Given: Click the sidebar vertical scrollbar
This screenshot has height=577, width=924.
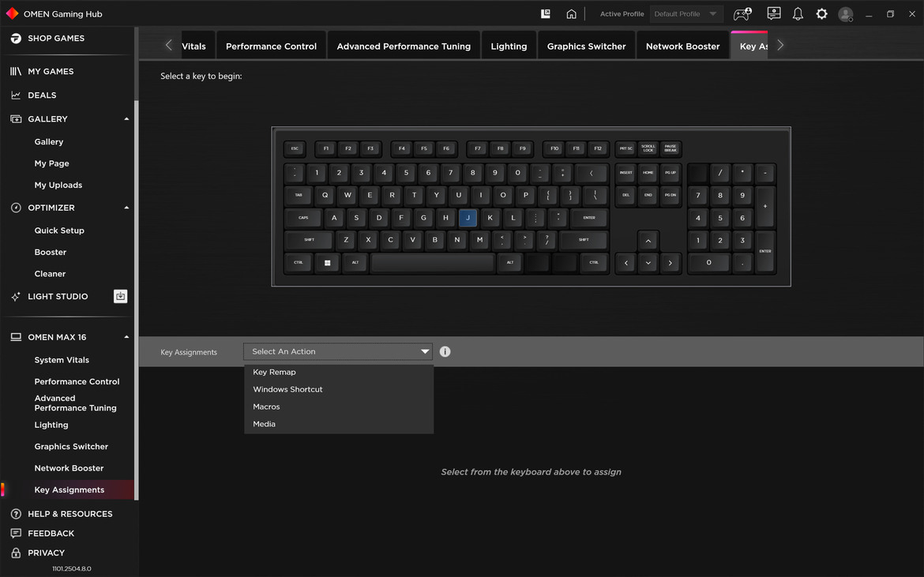Looking at the screenshot, I should (x=137, y=300).
